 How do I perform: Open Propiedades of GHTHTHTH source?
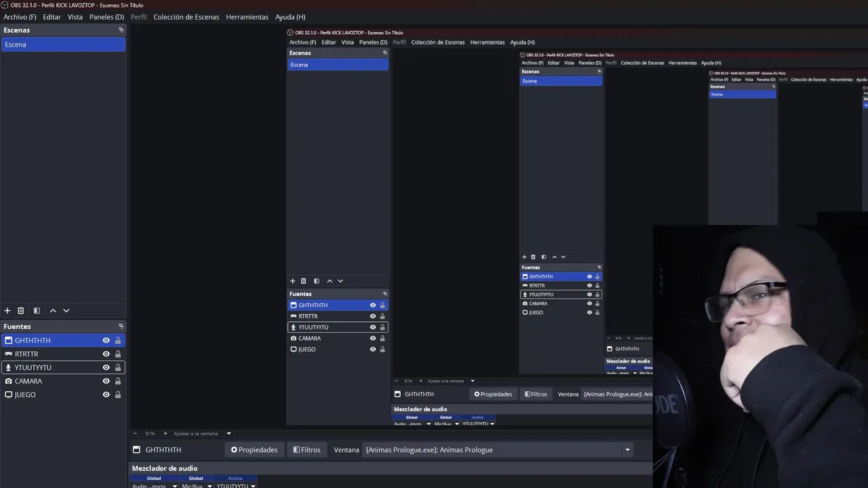click(254, 449)
